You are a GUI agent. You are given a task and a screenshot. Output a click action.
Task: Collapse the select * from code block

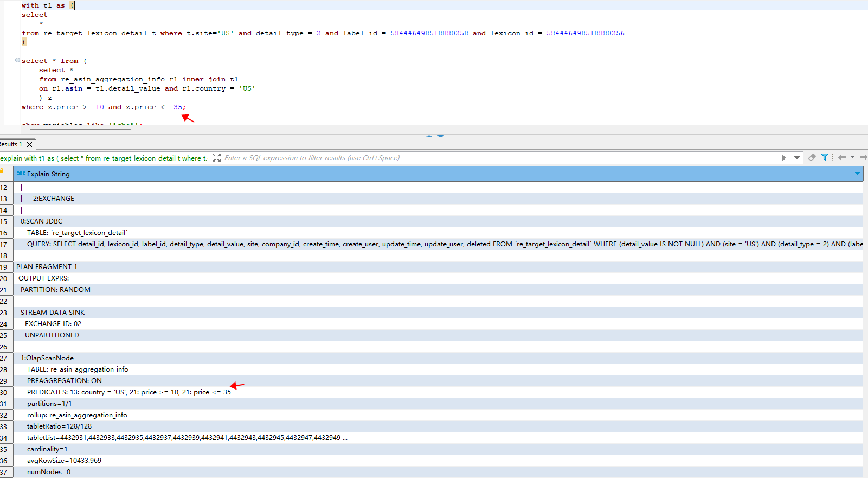tap(18, 60)
